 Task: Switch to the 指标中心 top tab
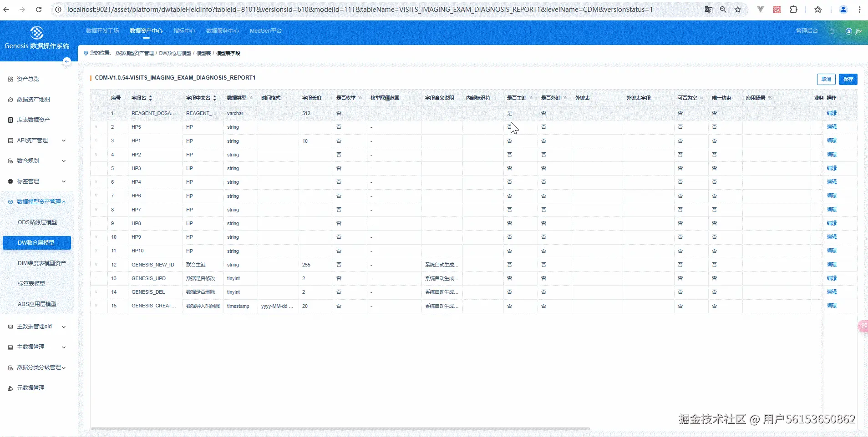(x=184, y=31)
